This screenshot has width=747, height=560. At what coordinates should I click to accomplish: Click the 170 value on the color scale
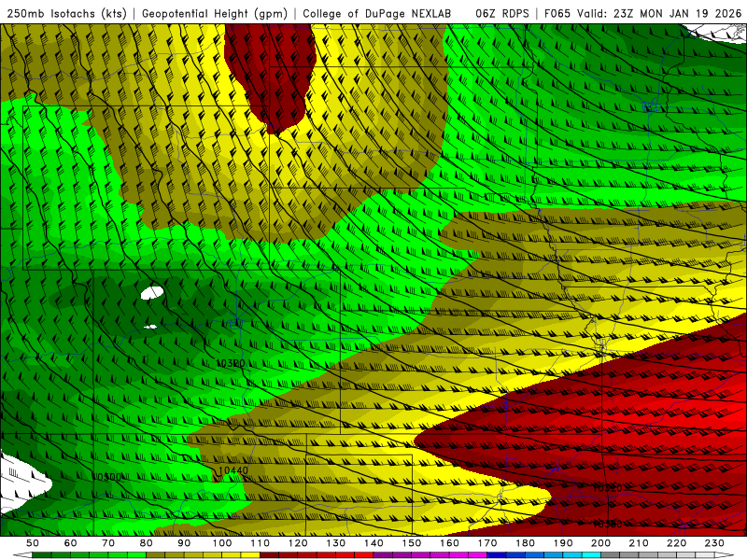point(486,543)
